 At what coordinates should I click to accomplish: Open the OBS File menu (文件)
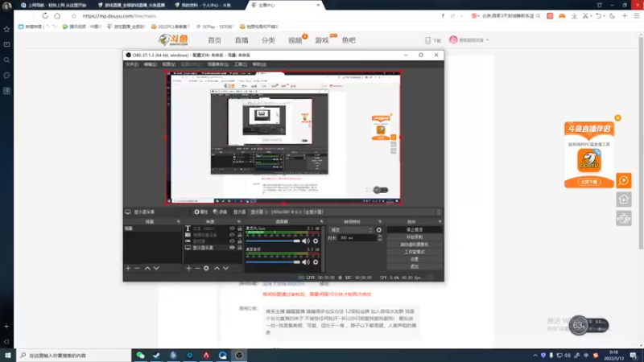pos(132,64)
